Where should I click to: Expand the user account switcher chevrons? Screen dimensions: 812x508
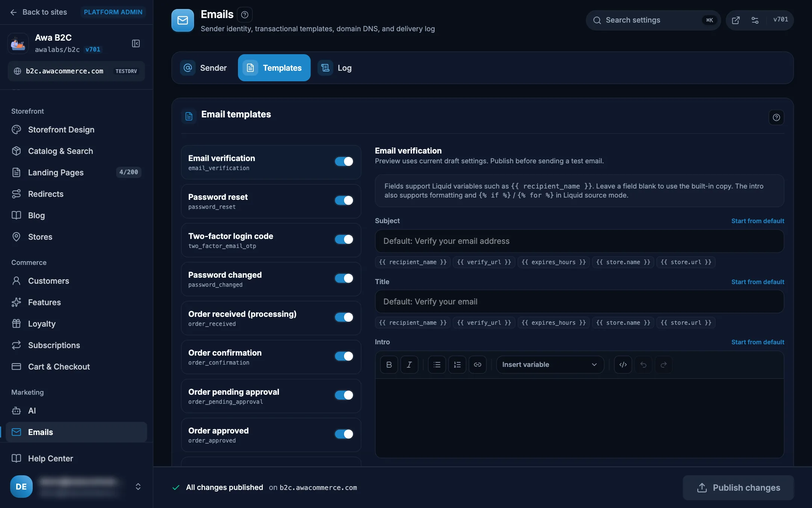138,487
